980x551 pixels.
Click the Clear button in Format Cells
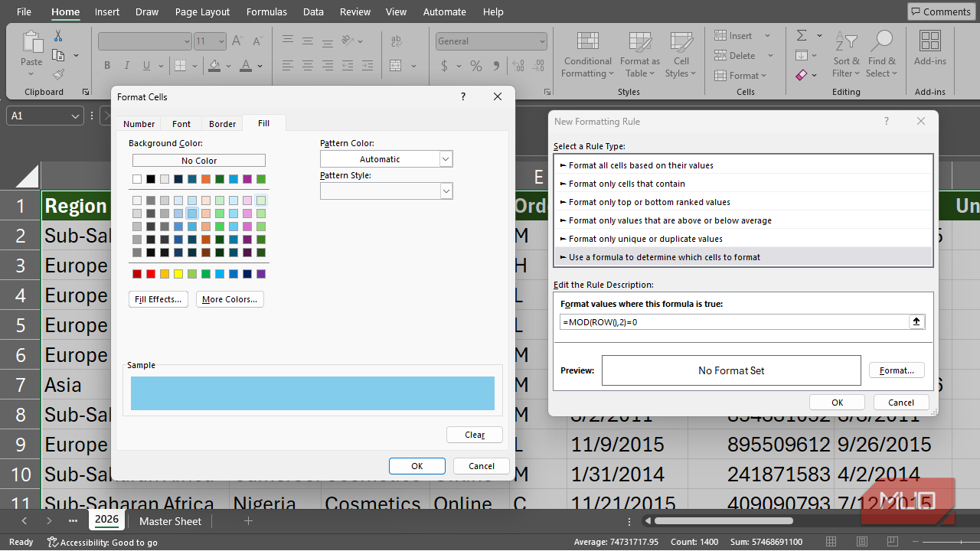click(475, 435)
